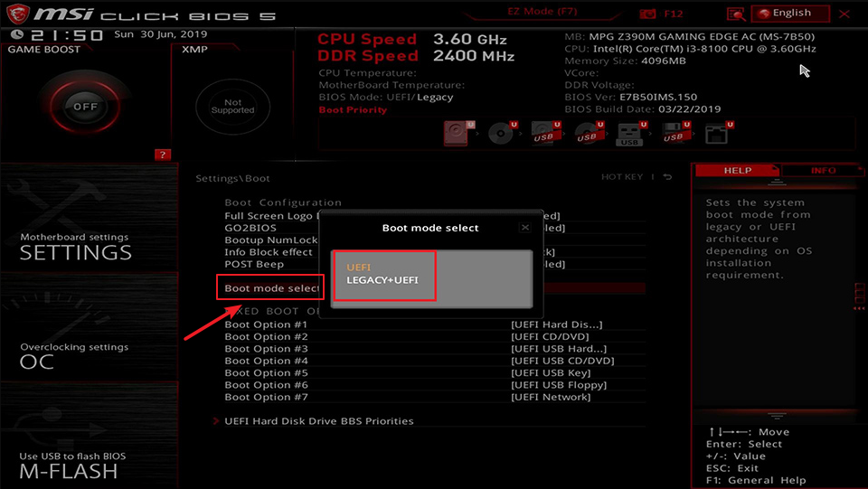Open Boot Option #1 value UEFI Hard Disk
The width and height of the screenshot is (868, 489).
click(x=556, y=324)
